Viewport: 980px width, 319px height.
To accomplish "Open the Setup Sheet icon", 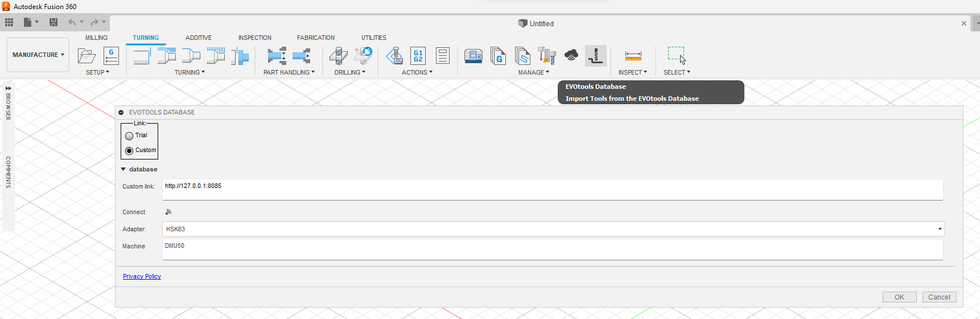I will pos(443,56).
